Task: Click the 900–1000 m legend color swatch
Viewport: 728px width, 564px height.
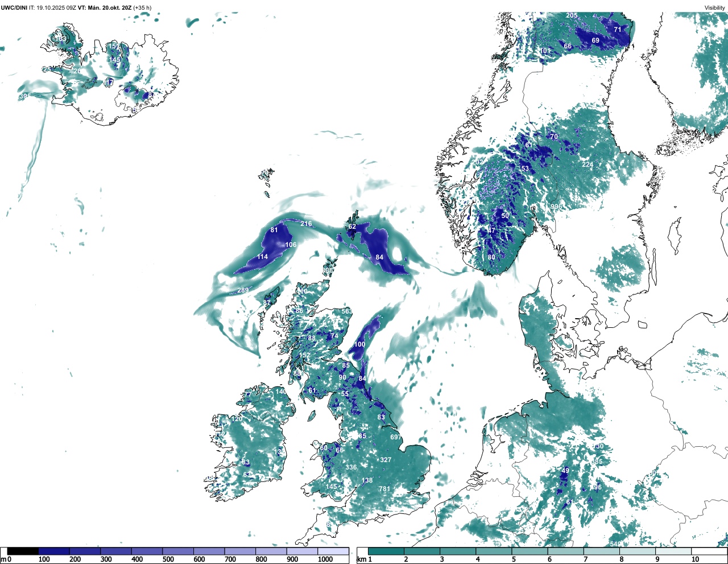Action: point(302,551)
